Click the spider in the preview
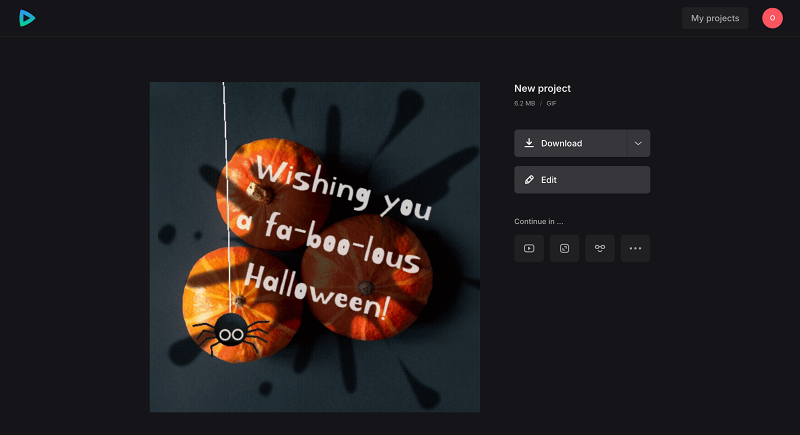Viewport: 800px width, 435px height. (x=230, y=328)
